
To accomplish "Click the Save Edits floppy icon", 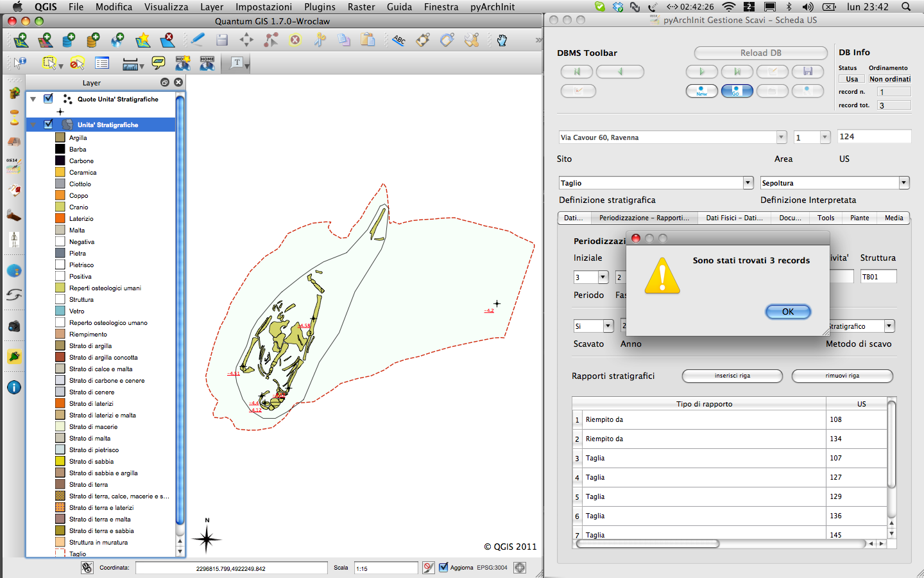I will tap(222, 40).
